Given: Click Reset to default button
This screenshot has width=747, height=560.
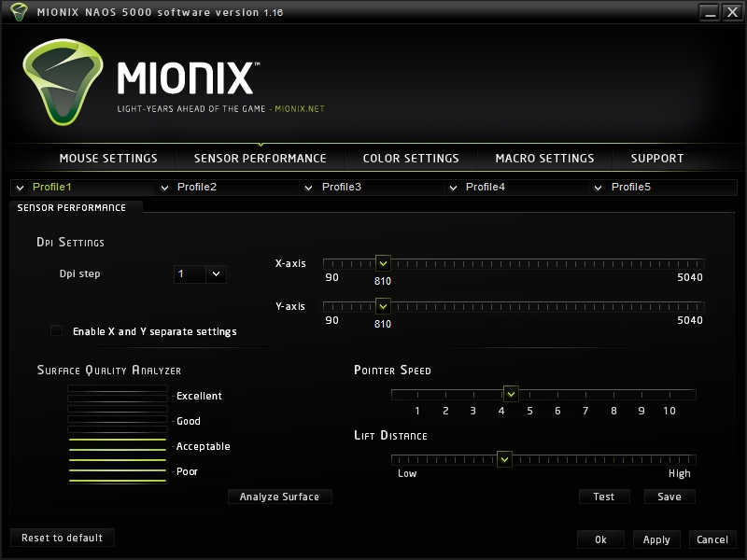Looking at the screenshot, I should pos(63,538).
